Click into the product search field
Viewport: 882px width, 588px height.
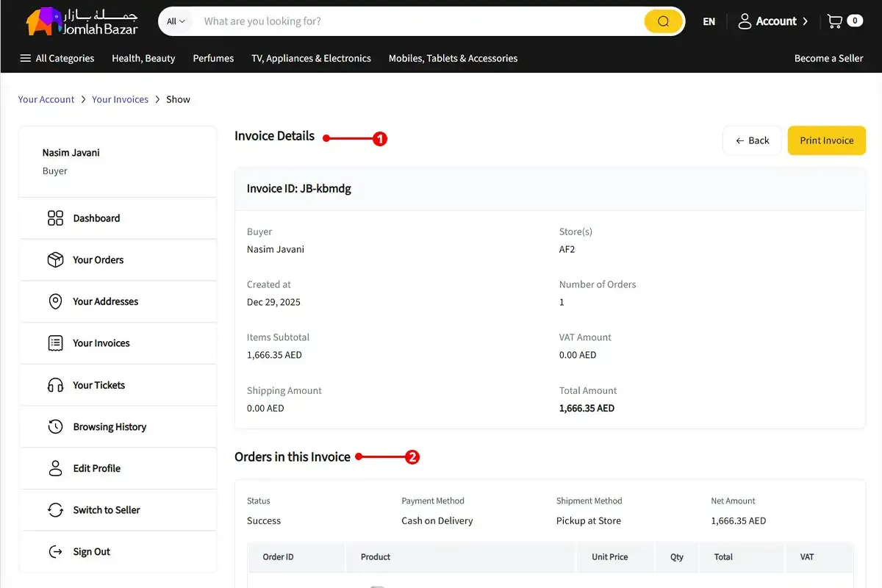419,21
